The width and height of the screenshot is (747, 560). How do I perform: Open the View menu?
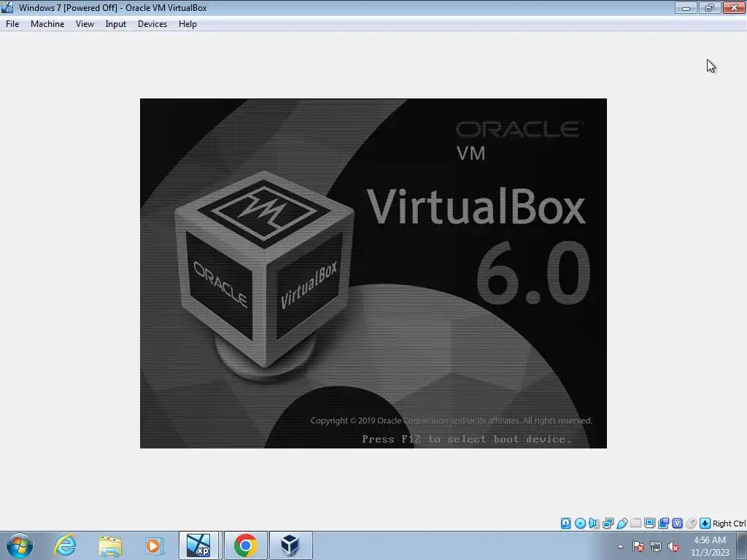[85, 24]
